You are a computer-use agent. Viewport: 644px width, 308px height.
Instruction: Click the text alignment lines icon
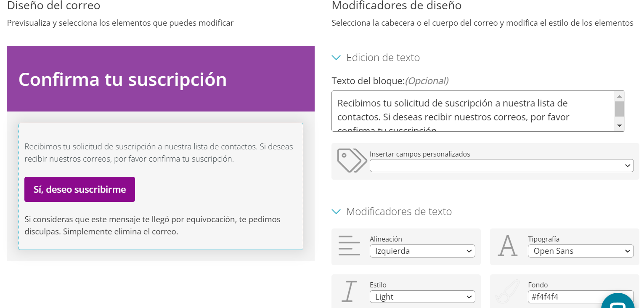click(349, 246)
